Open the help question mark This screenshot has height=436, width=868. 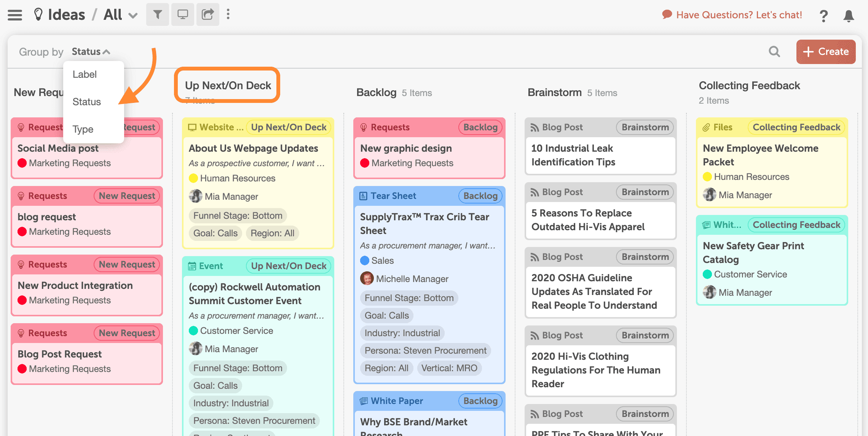coord(823,16)
